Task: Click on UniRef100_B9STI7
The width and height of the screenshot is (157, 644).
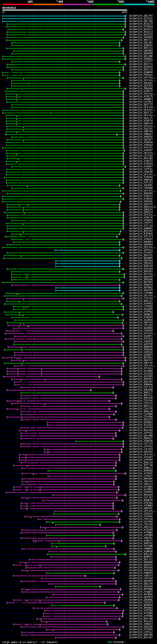Action: tap(141, 40)
